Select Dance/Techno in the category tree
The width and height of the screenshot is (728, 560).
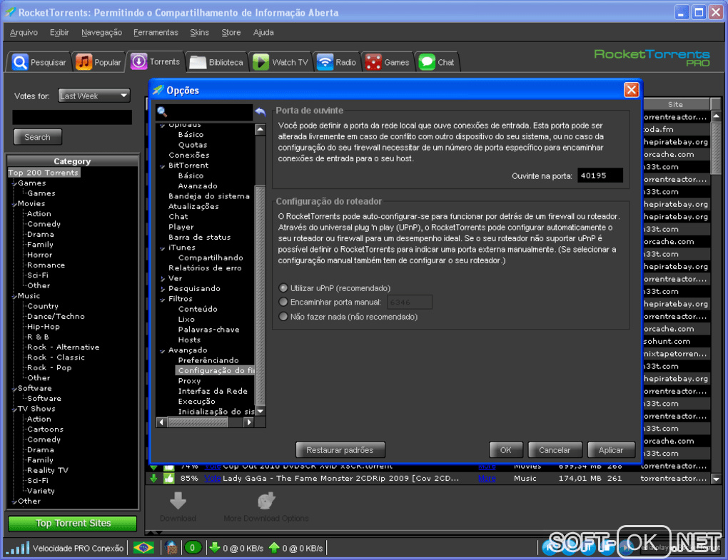pyautogui.click(x=56, y=317)
